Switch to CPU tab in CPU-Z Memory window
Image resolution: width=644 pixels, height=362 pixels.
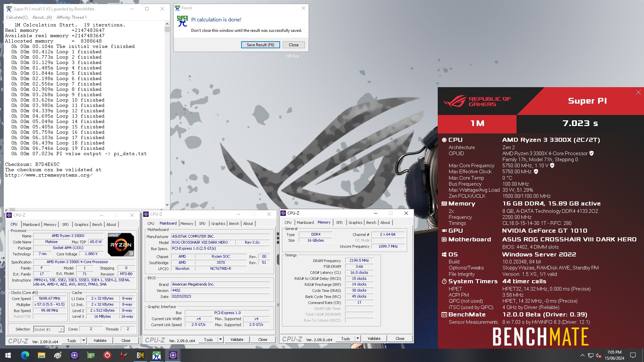pyautogui.click(x=288, y=223)
